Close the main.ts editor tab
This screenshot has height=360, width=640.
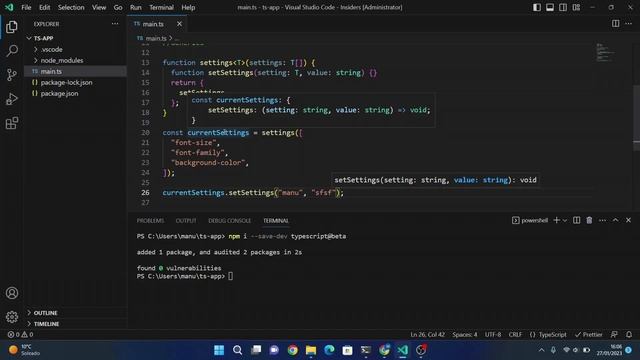179,24
